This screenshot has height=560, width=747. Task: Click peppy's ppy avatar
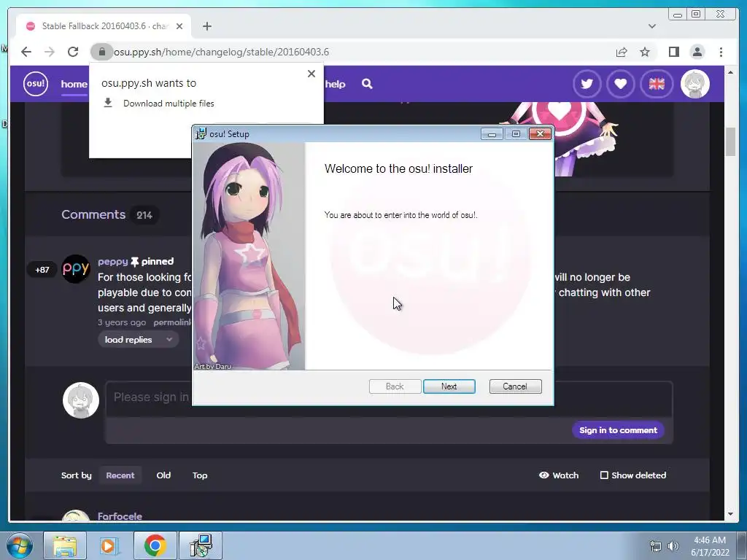click(76, 268)
